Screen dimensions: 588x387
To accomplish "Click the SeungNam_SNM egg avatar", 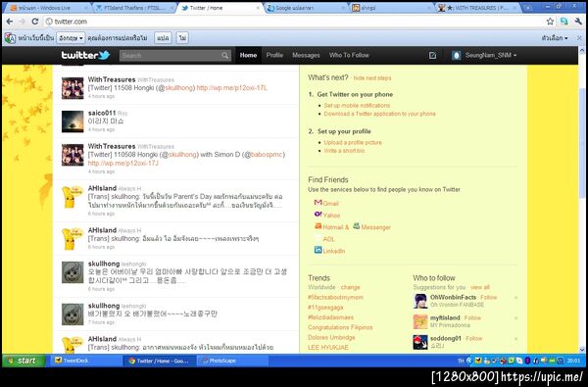I will click(456, 56).
